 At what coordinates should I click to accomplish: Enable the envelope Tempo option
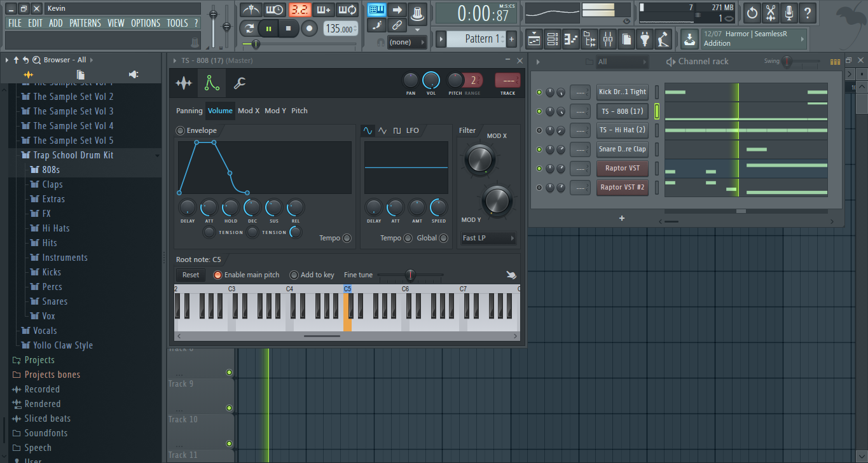point(347,238)
